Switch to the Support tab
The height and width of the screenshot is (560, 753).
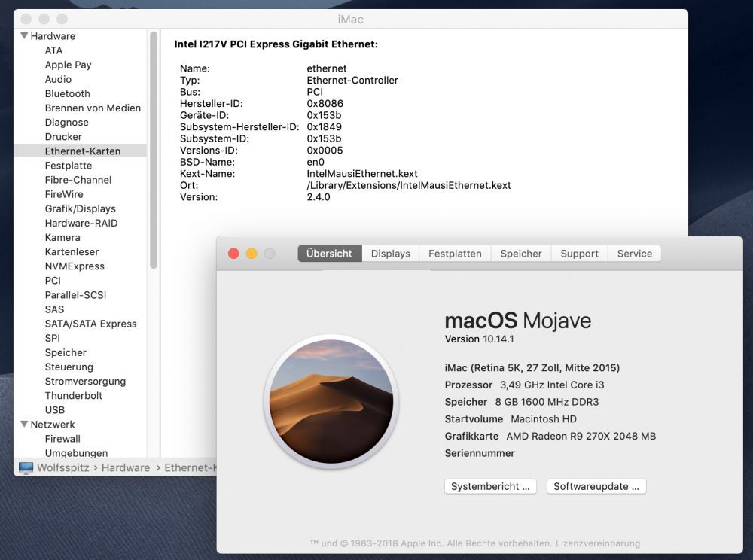(x=580, y=254)
